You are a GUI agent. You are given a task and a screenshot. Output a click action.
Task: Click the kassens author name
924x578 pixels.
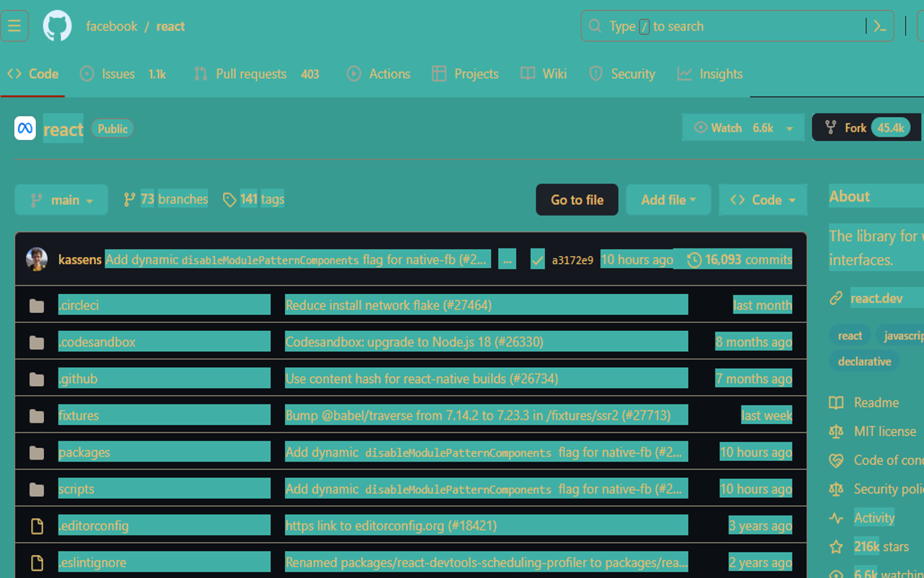[x=79, y=259]
